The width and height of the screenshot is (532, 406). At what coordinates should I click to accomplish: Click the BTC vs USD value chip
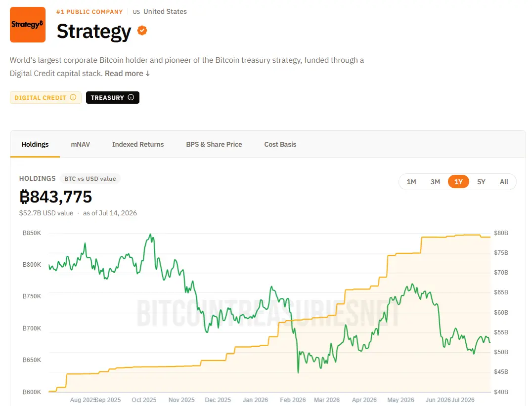[90, 179]
